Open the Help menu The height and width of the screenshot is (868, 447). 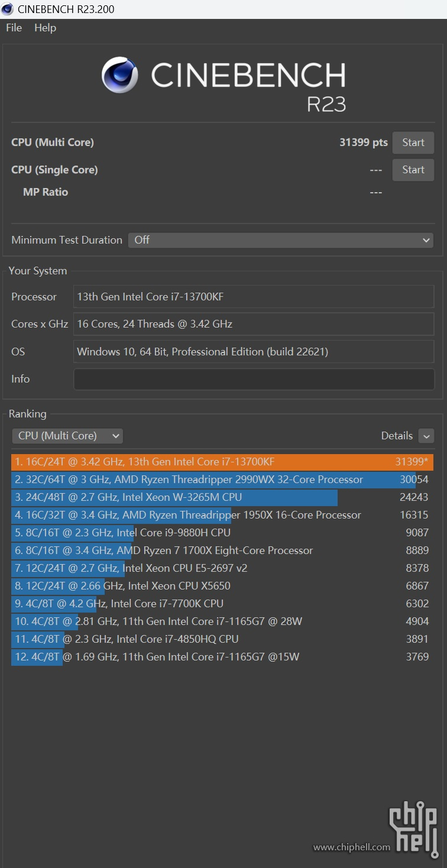45,28
